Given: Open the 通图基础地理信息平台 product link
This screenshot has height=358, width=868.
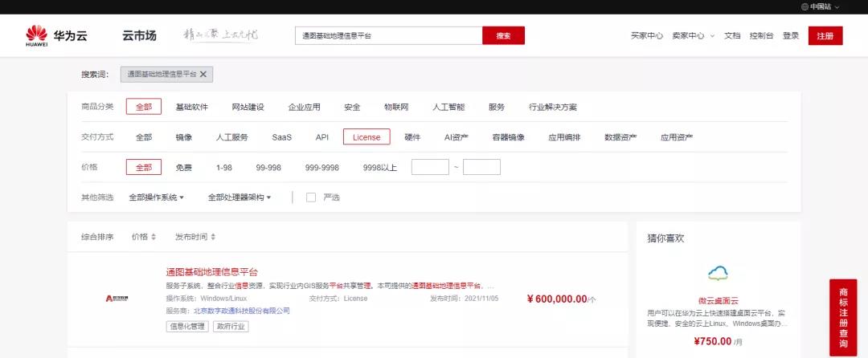Looking at the screenshot, I should coord(211,272).
